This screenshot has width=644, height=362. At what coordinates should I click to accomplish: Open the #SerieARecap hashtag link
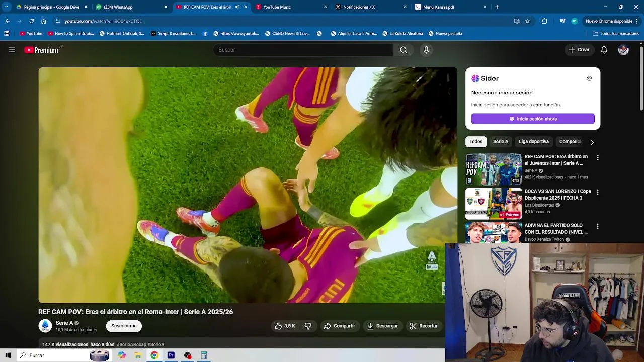pyautogui.click(x=131, y=345)
